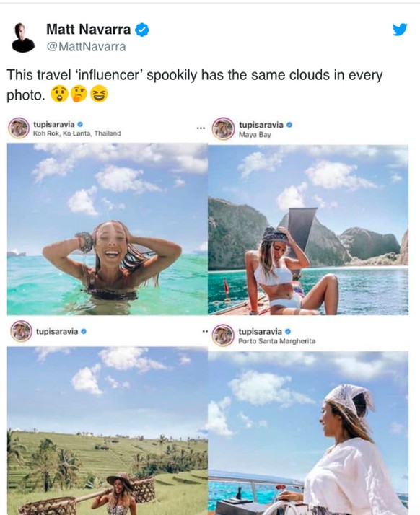
Task: Open Matt Navarra's profile avatar
Action: (23, 38)
